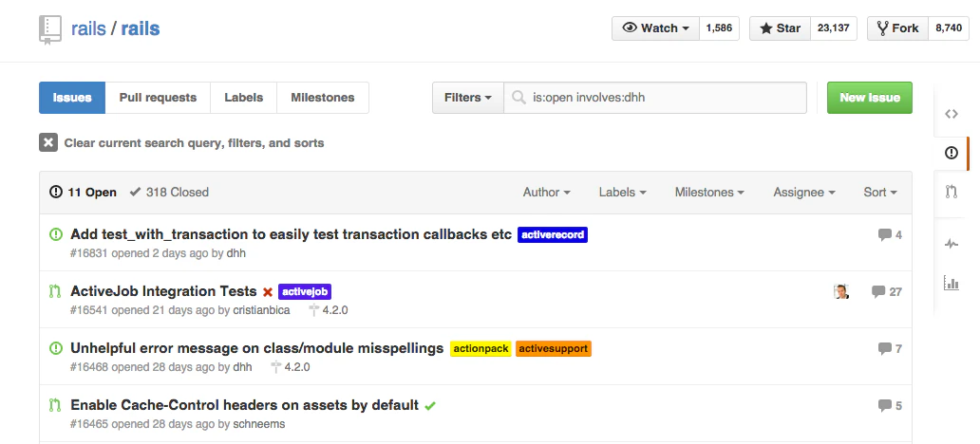
Task: Switch to the Milestones tab
Action: (323, 98)
